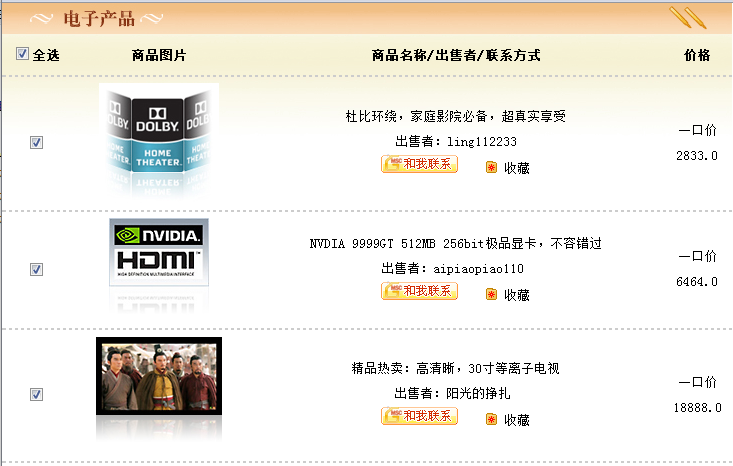Open the NVDIA 9999GT 512MB product title

point(455,244)
